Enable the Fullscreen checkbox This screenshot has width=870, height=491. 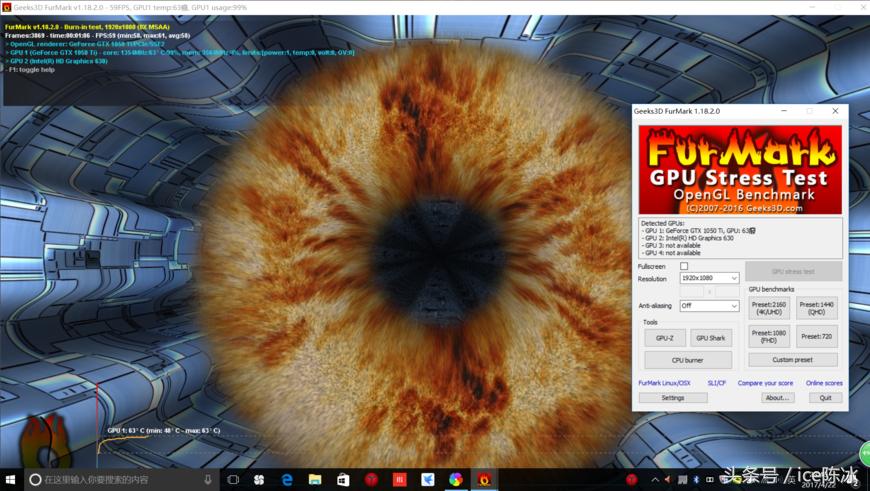(684, 266)
